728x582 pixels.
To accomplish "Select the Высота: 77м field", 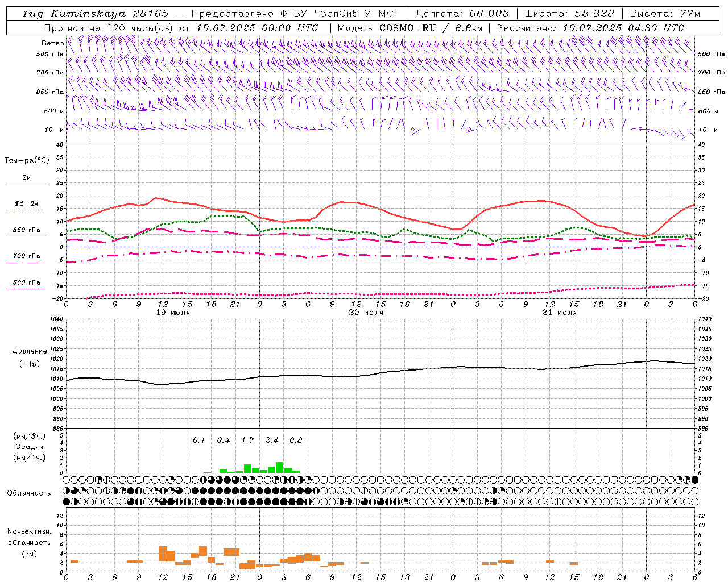I will point(665,14).
